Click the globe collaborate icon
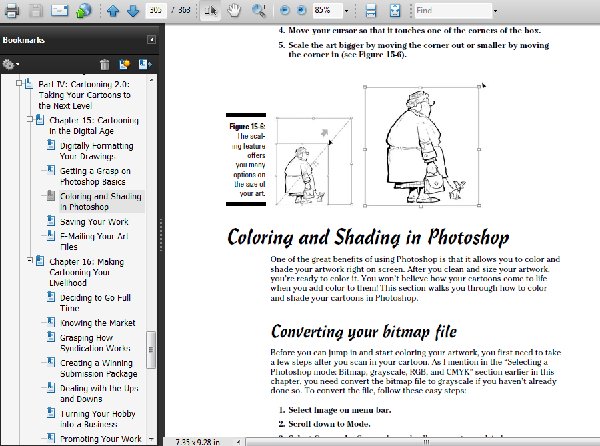Screen dimensions: 600x446 [84, 11]
